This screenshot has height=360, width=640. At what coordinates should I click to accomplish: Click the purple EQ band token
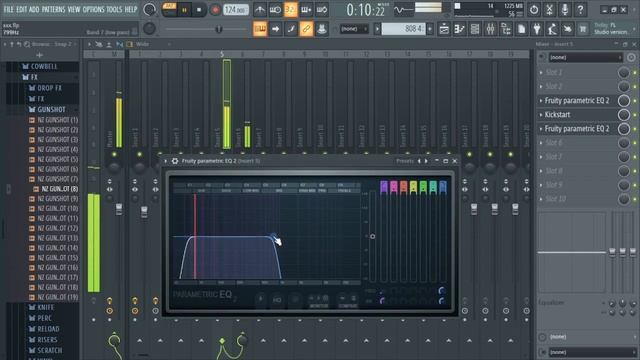click(384, 187)
